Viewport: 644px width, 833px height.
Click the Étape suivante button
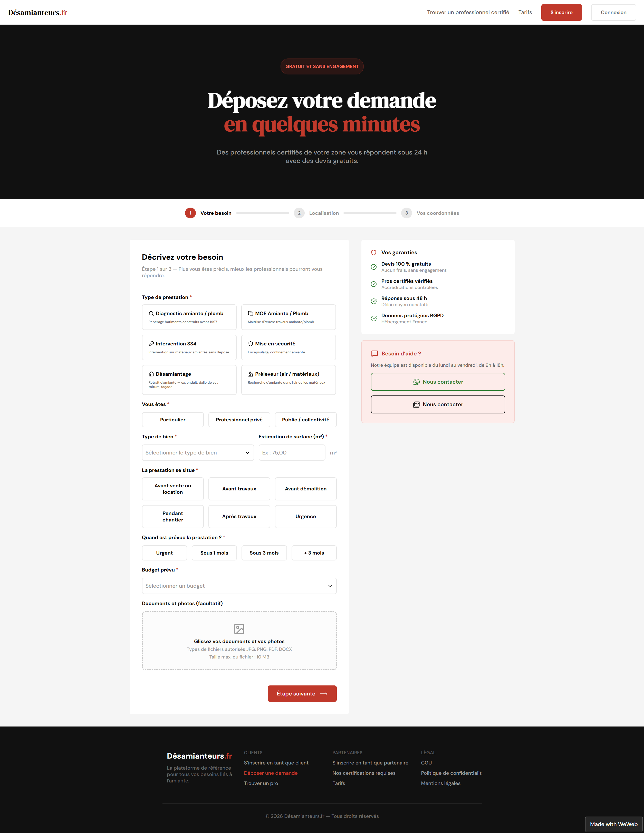(x=302, y=694)
